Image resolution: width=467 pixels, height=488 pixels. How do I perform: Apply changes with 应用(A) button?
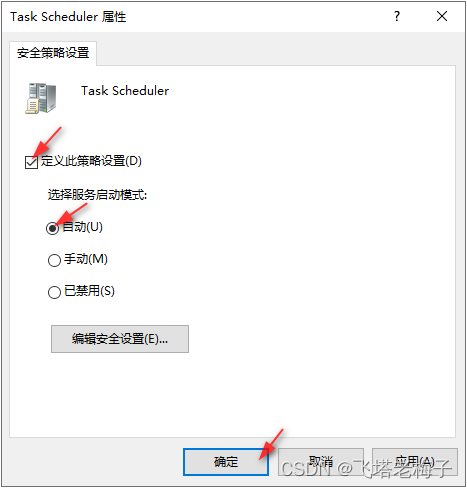pos(415,462)
